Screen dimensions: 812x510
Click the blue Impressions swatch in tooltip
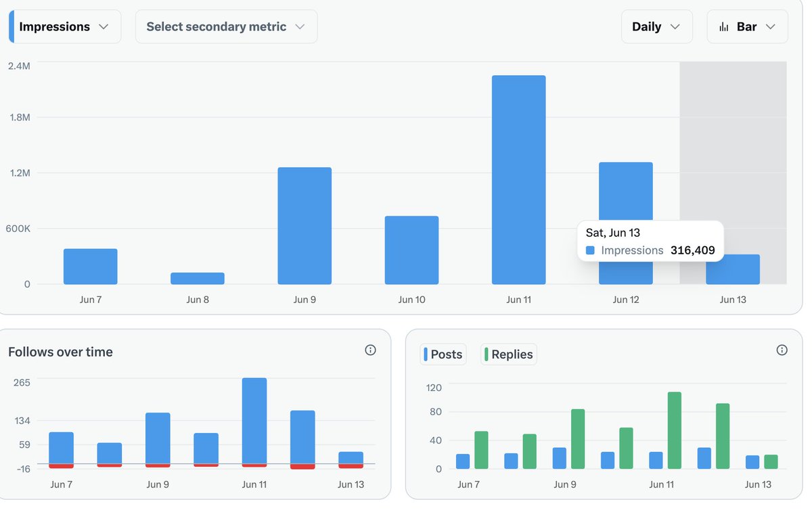(x=590, y=250)
